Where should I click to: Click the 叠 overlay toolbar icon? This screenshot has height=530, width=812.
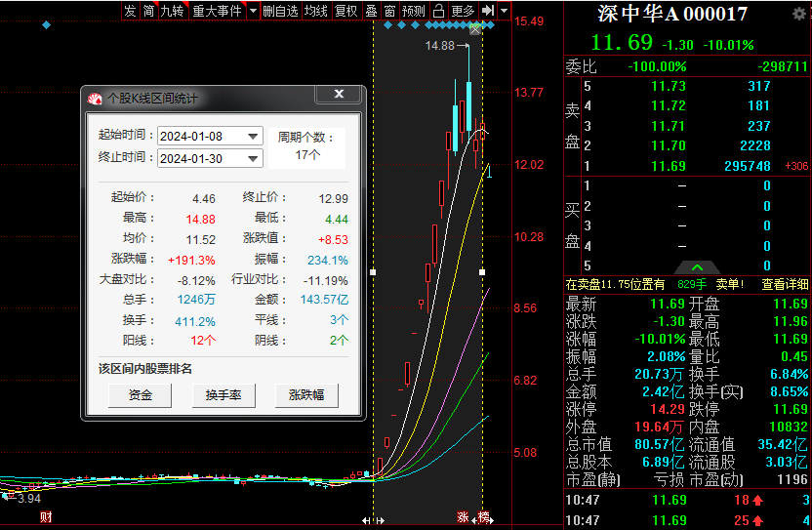click(x=371, y=11)
